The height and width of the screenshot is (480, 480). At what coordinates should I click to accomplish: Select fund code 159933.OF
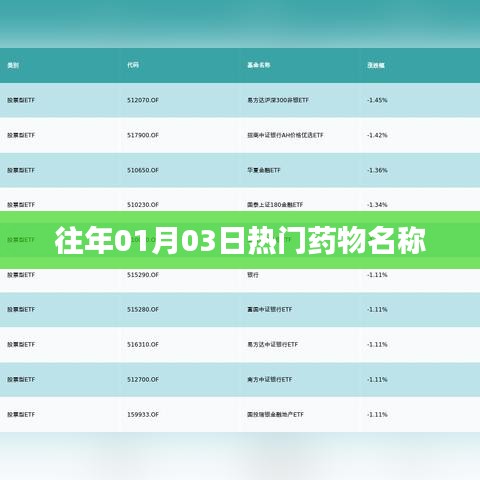[143, 414]
